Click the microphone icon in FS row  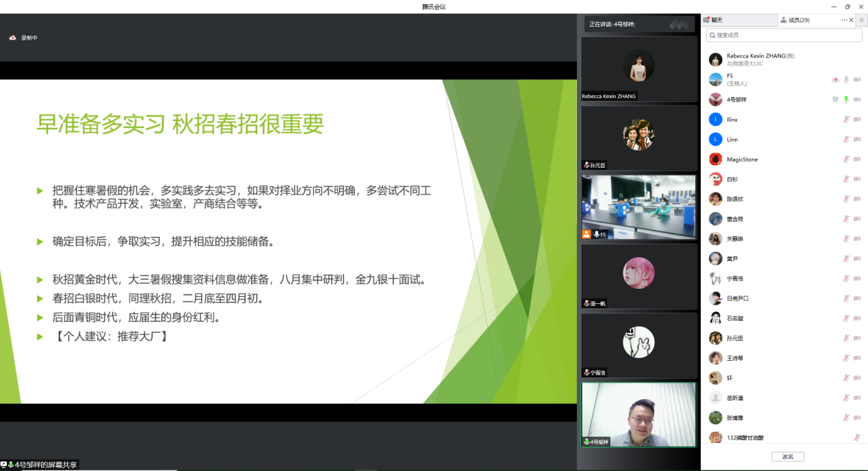[847, 80]
